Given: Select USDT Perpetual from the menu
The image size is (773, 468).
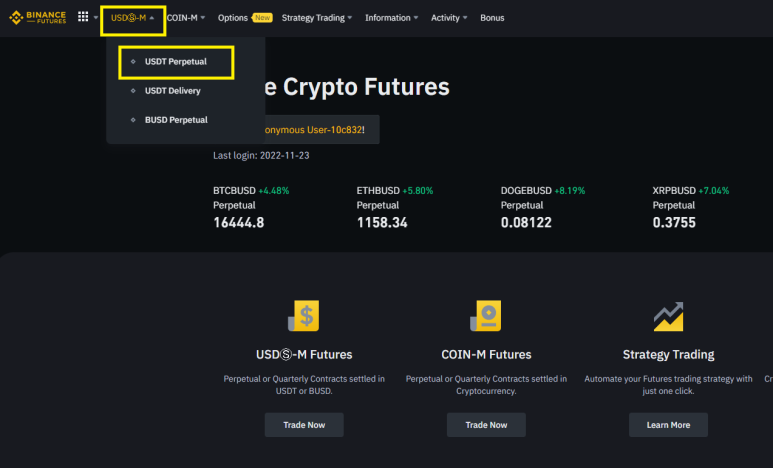Looking at the screenshot, I should pos(176,62).
